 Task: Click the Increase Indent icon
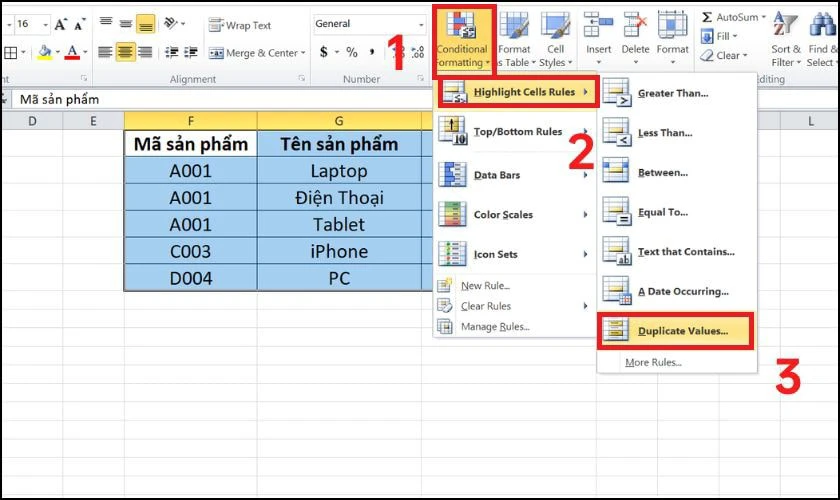pos(191,52)
